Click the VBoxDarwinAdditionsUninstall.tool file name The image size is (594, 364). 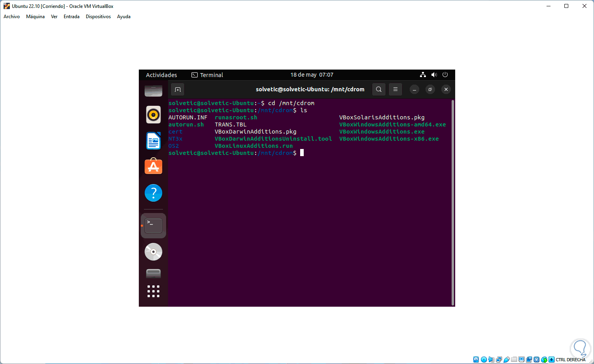tap(273, 139)
